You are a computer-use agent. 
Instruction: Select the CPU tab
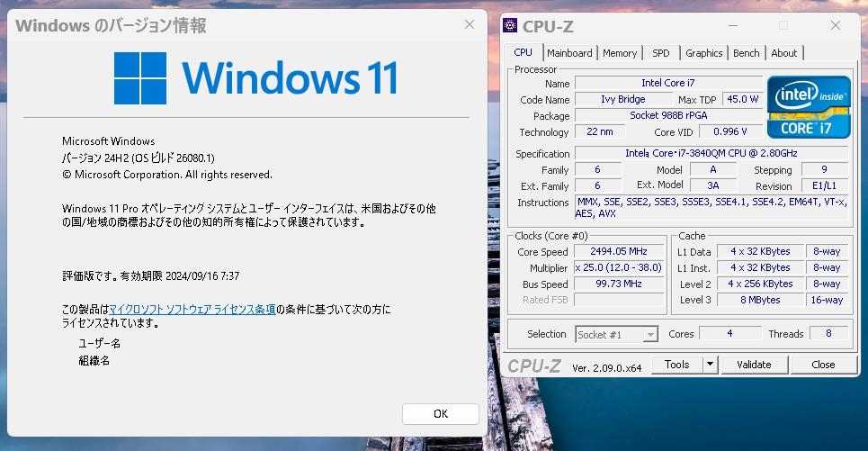pos(523,52)
